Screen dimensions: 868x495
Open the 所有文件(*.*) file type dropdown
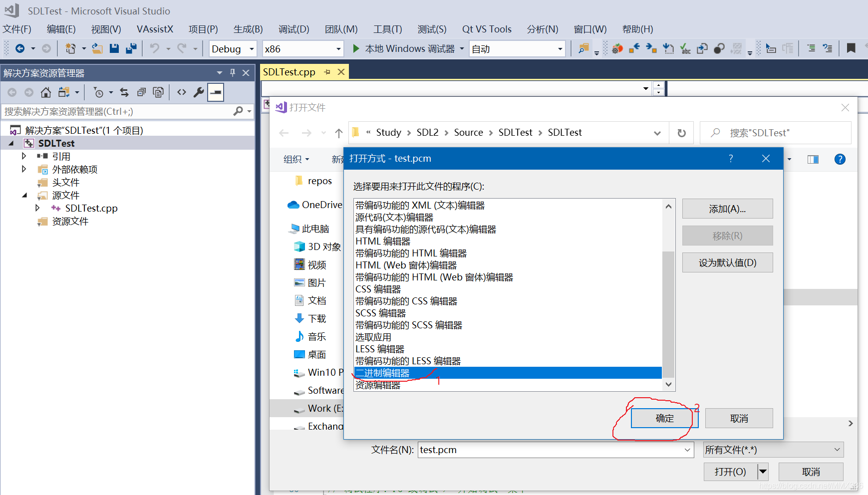774,450
